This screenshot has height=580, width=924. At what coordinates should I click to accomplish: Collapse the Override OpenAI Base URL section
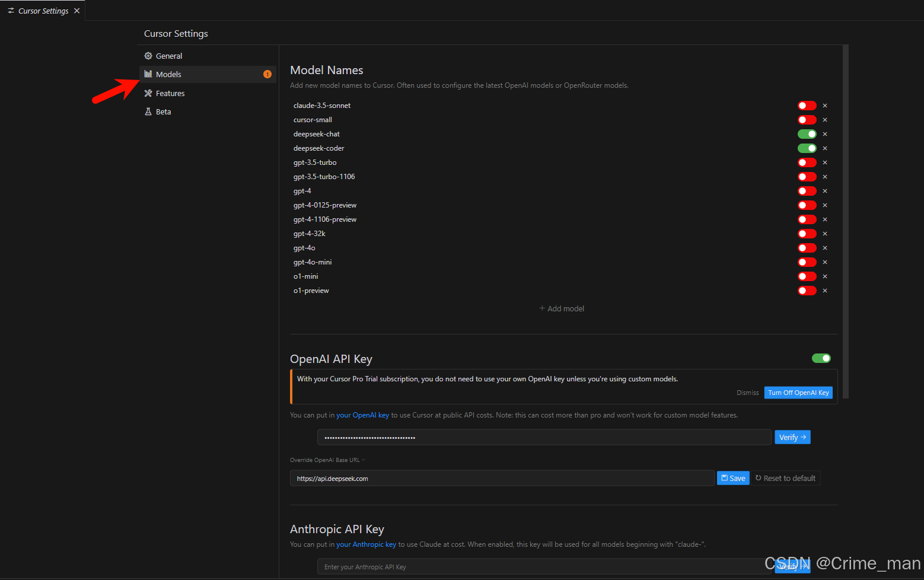(x=327, y=460)
